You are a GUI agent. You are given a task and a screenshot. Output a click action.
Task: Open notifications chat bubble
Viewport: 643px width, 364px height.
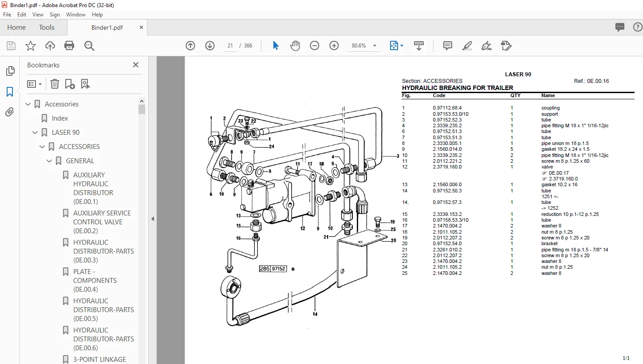[620, 27]
